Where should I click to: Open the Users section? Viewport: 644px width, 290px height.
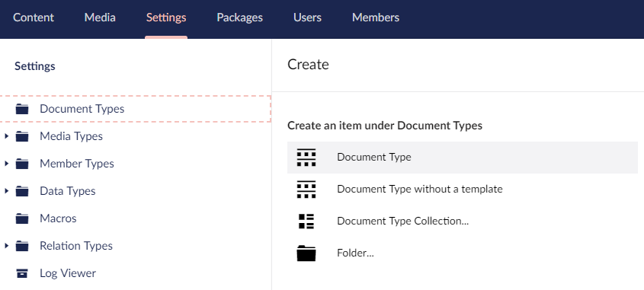click(307, 18)
